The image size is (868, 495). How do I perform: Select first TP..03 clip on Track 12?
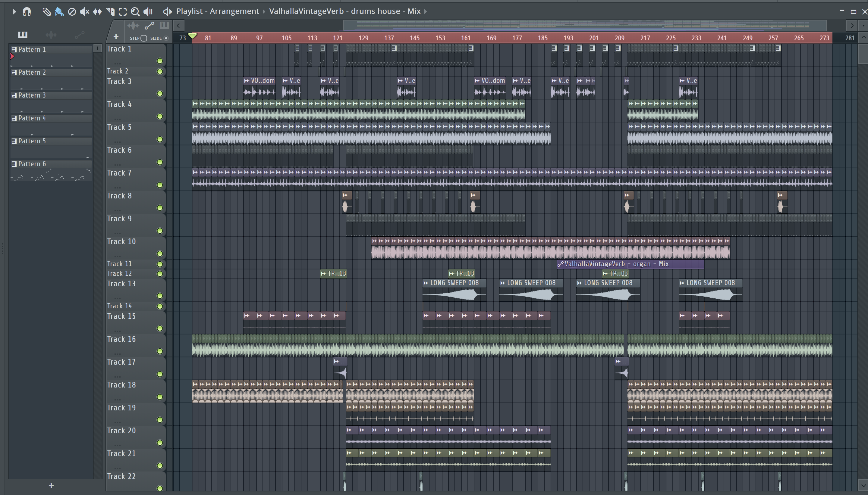tap(333, 274)
